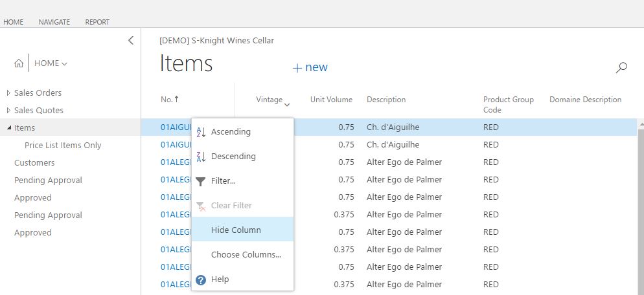Sort by clicking the No. column header
The height and width of the screenshot is (295, 644).
(167, 99)
